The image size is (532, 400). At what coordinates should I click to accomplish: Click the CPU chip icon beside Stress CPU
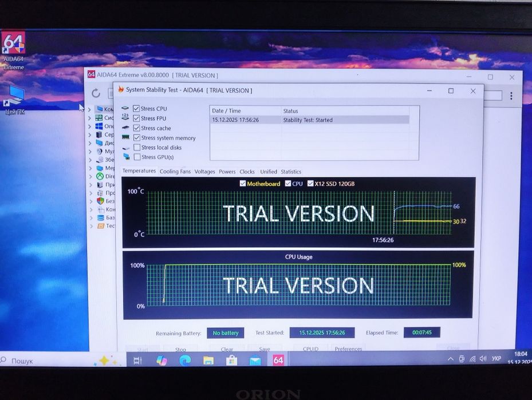125,108
